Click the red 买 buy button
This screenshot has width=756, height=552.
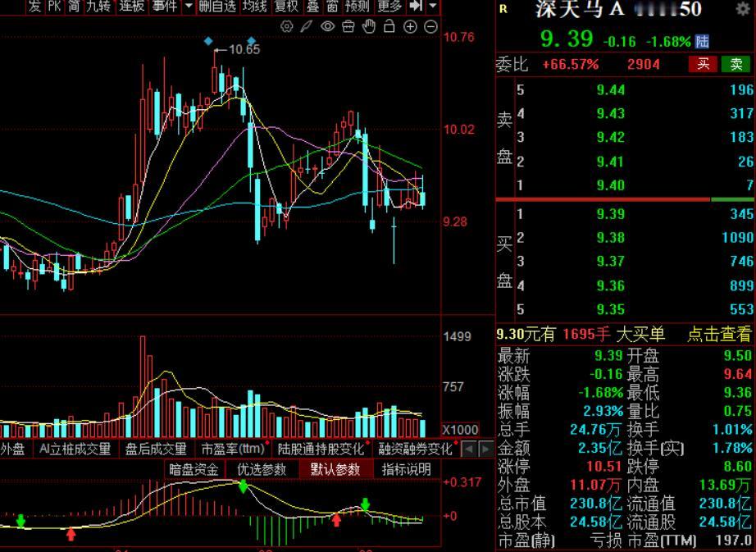pyautogui.click(x=702, y=62)
